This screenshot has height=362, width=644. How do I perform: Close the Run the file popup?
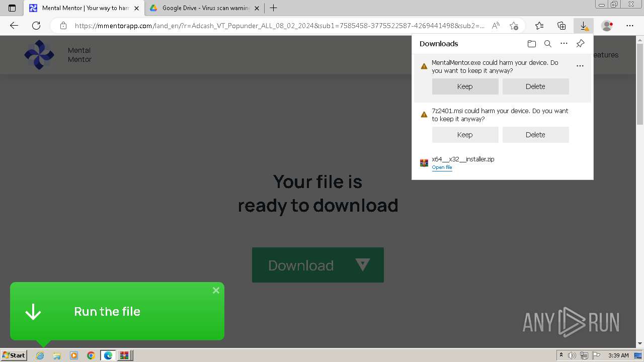tap(216, 291)
